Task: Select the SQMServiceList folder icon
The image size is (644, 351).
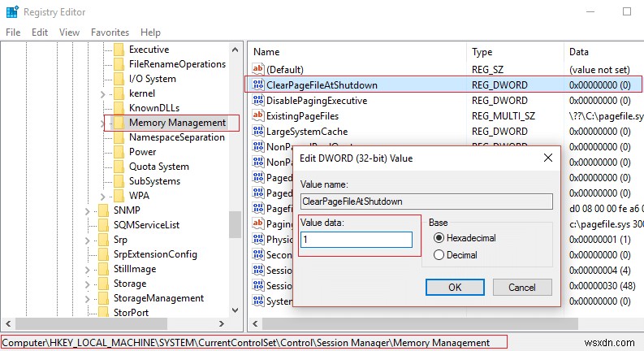Action: 103,225
